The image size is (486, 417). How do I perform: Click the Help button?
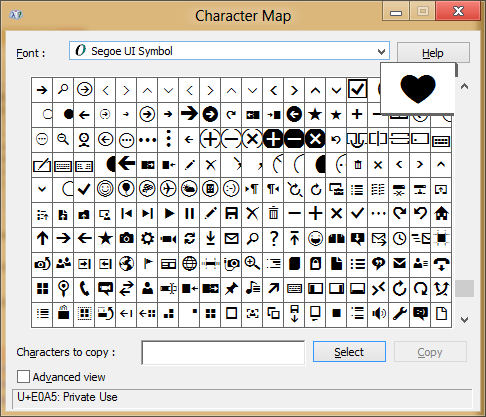[x=433, y=53]
